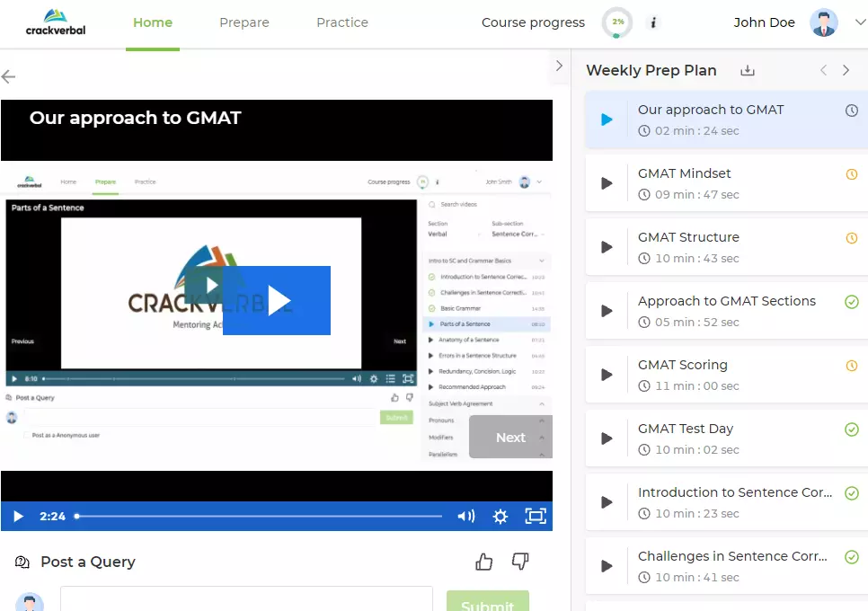This screenshot has width=868, height=611.
Task: Play the GMAT Structure video
Action: 607,247
